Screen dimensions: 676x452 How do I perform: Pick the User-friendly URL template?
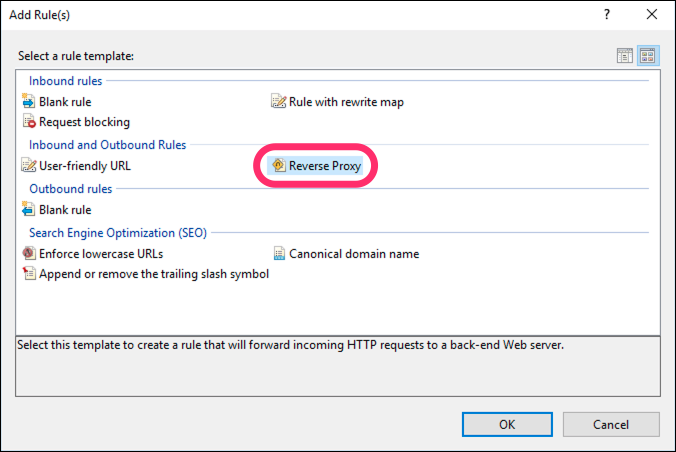coord(84,166)
